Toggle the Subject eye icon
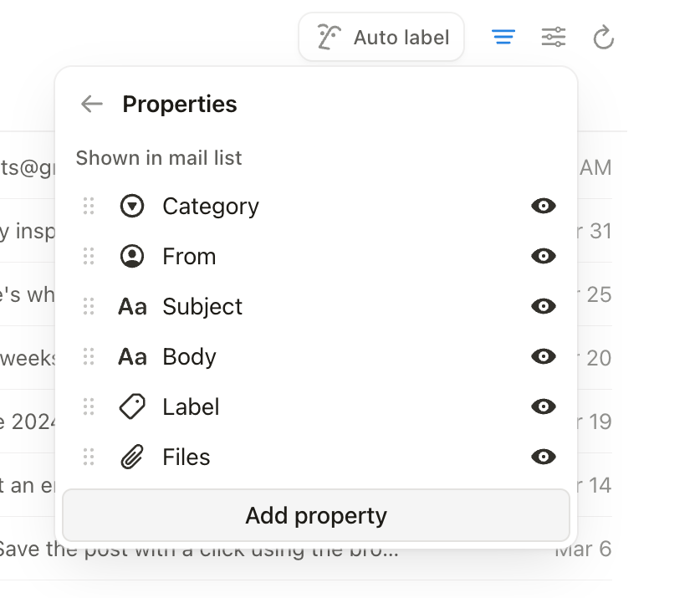The image size is (700, 598). (x=543, y=306)
